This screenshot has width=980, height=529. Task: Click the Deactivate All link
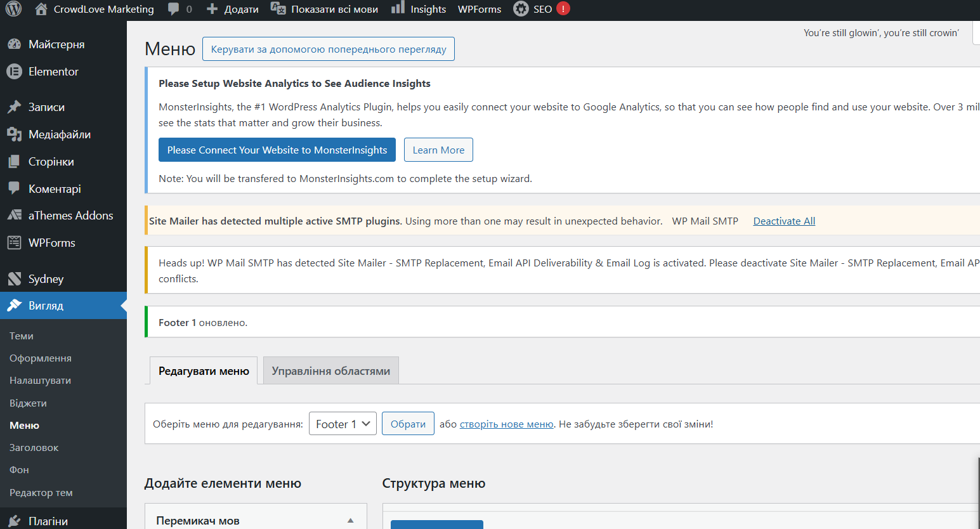pos(784,221)
